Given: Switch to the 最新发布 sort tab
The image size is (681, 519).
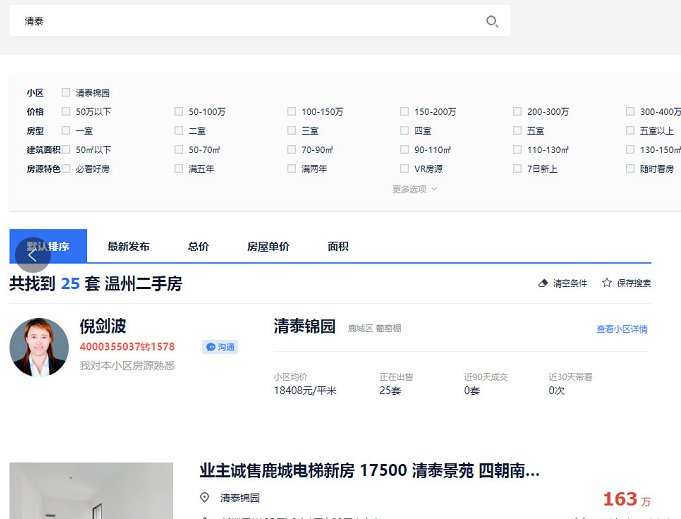Looking at the screenshot, I should [128, 246].
